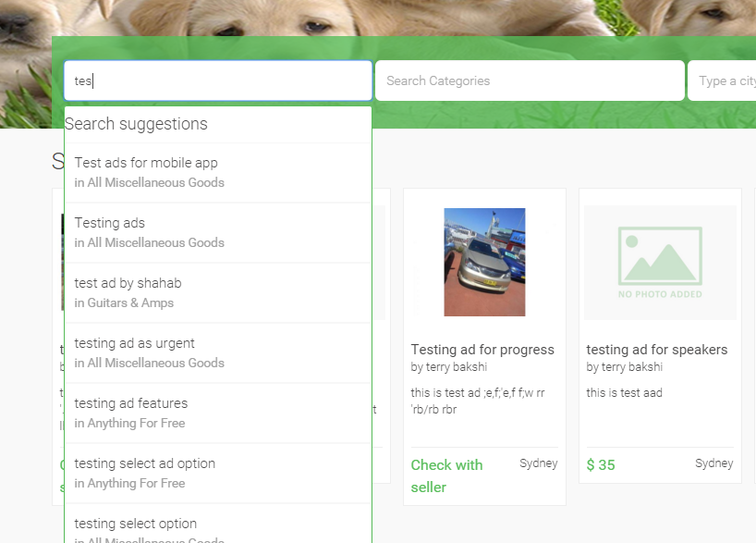The width and height of the screenshot is (756, 543).
Task: Select "Test ads for mobile app" suggestion
Action: tap(146, 163)
